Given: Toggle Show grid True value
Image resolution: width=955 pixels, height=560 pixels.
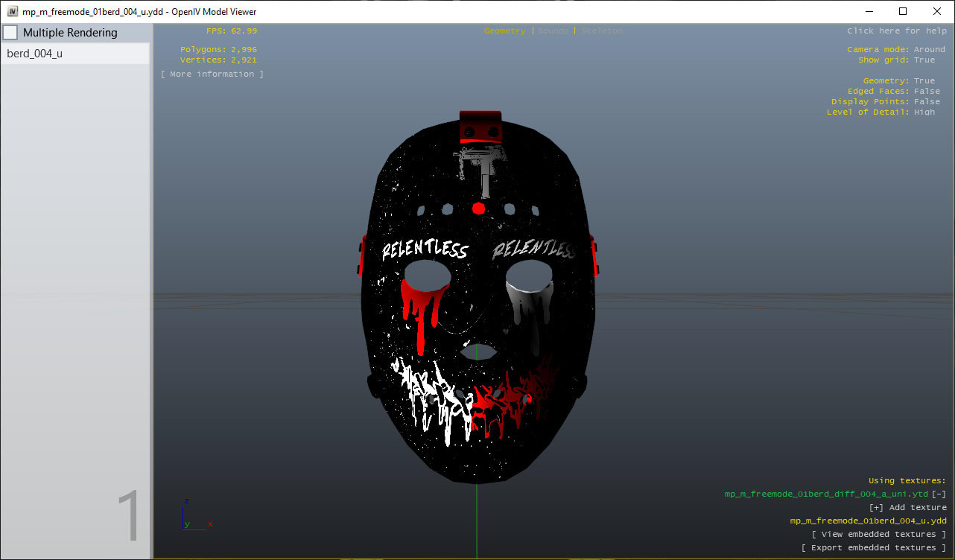Looking at the screenshot, I should (924, 60).
